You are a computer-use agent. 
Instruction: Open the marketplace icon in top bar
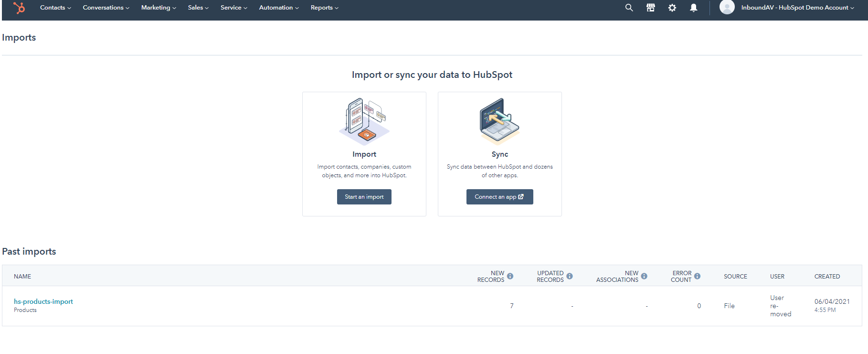click(x=651, y=8)
